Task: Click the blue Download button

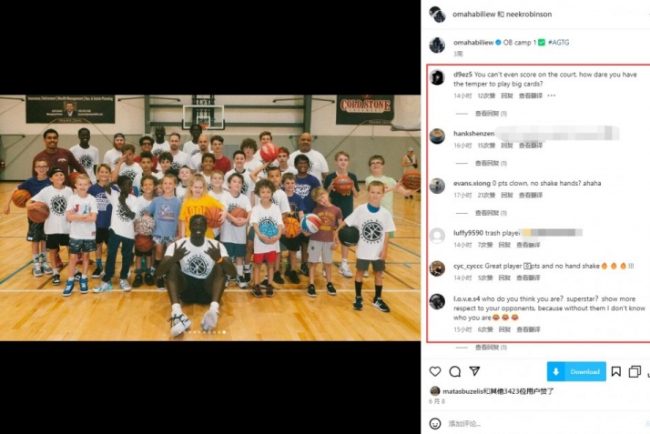Action: 576,371
